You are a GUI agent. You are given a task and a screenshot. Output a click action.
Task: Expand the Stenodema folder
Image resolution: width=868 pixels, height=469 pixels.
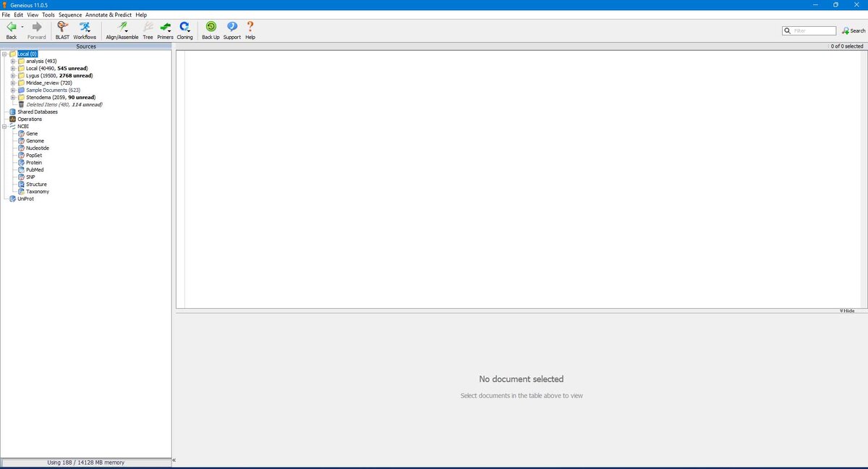13,98
